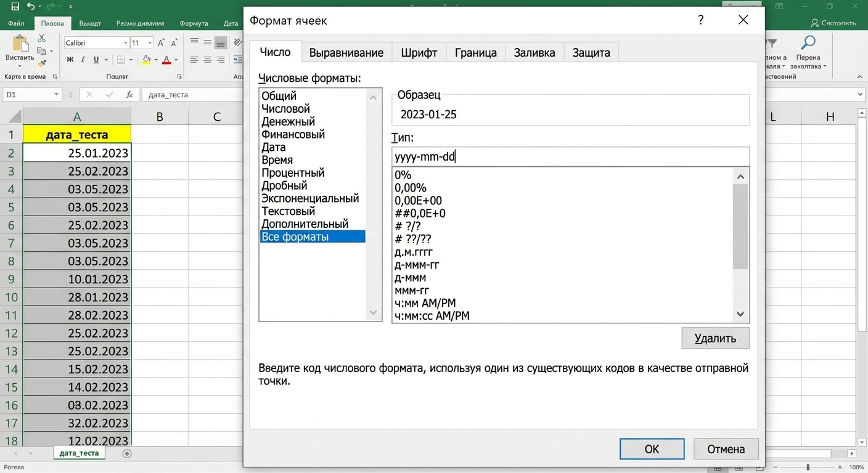Collapse the ribbon with the chevron
Screen dimensions: 868x473
coord(859,77)
